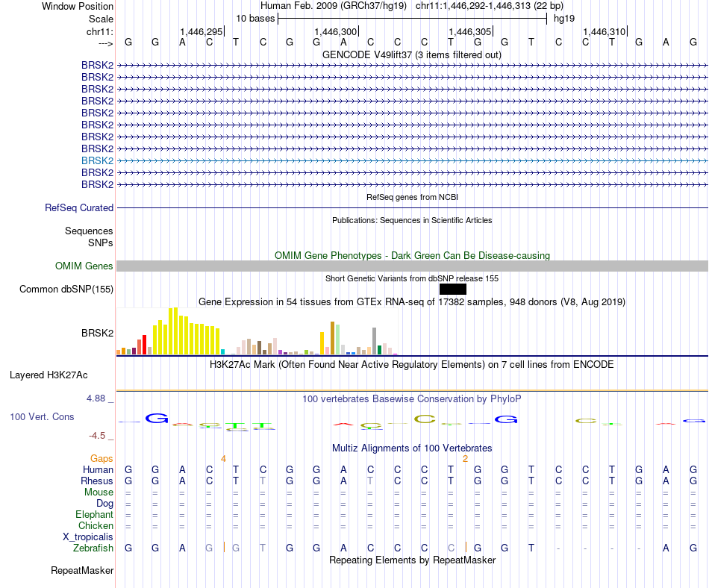Click the Layered H3K27Ac track label
Image resolution: width=709 pixels, height=588 pixels.
[49, 375]
